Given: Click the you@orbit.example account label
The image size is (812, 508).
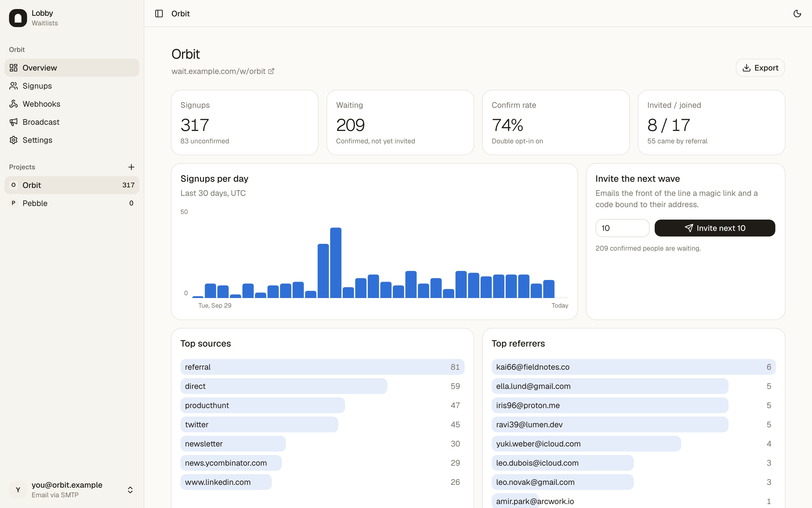Looking at the screenshot, I should pos(67,485).
